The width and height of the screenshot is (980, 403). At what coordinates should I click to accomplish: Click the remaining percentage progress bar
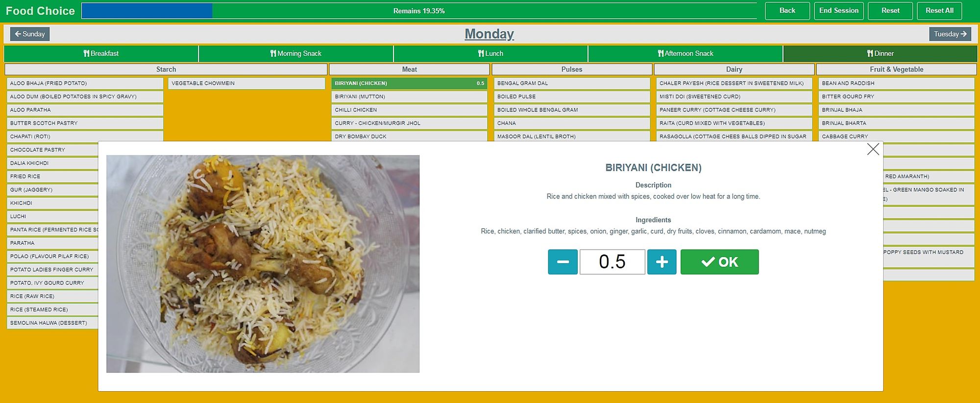419,11
